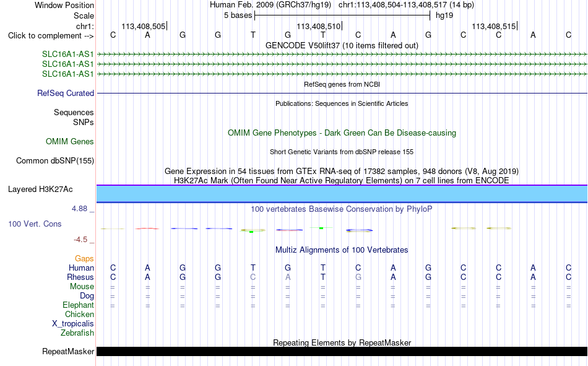Open the RefSeq Curated track label

point(65,93)
